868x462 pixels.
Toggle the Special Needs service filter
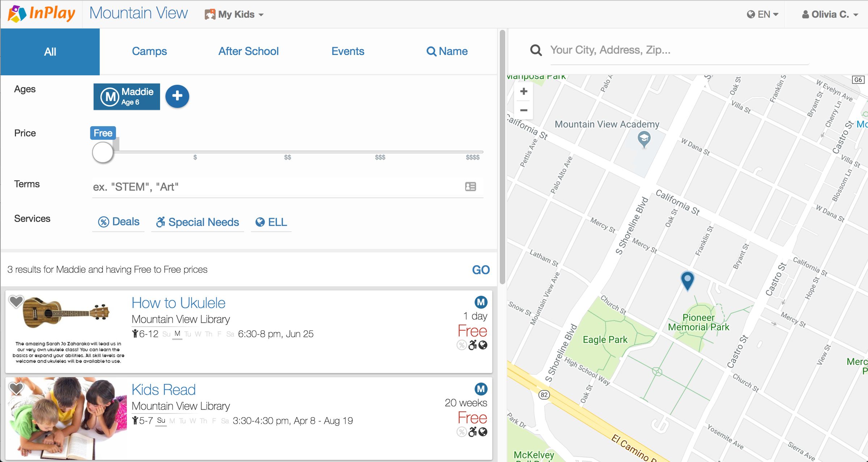[x=197, y=222]
